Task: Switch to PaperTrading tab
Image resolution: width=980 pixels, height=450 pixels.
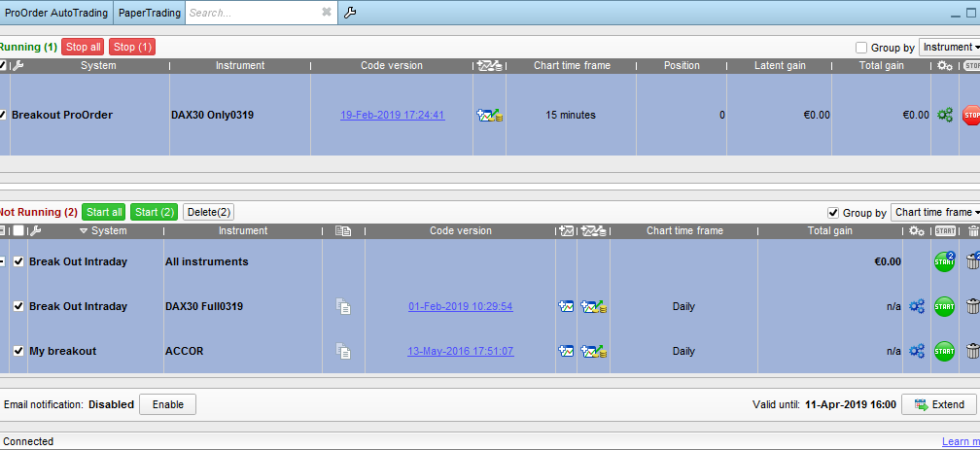Action: point(149,12)
